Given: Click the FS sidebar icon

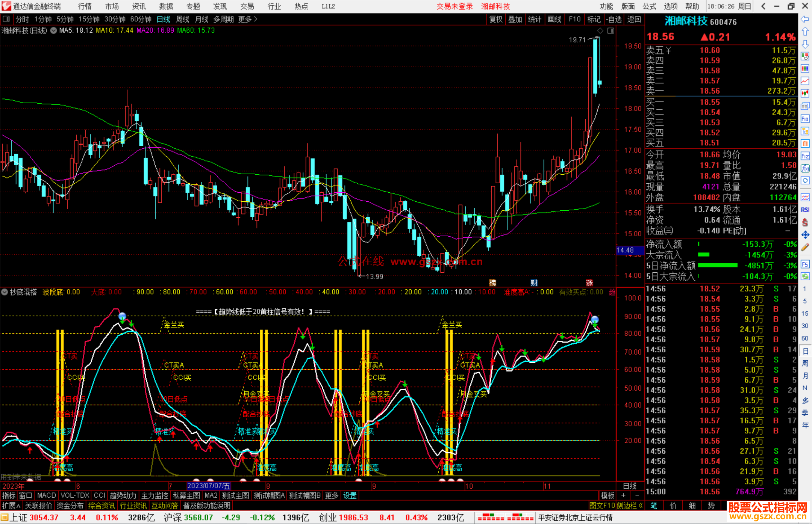Looking at the screenshot, I should pos(805,264).
